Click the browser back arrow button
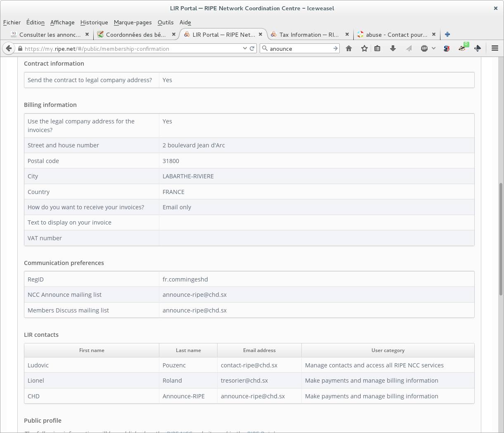Viewport: 504px width, 433px height. pos(9,48)
